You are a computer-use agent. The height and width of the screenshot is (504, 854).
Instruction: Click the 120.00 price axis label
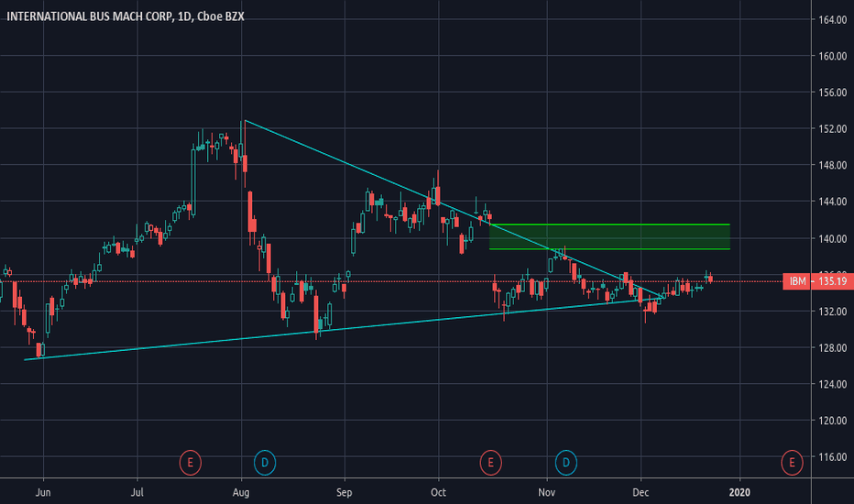click(x=833, y=421)
